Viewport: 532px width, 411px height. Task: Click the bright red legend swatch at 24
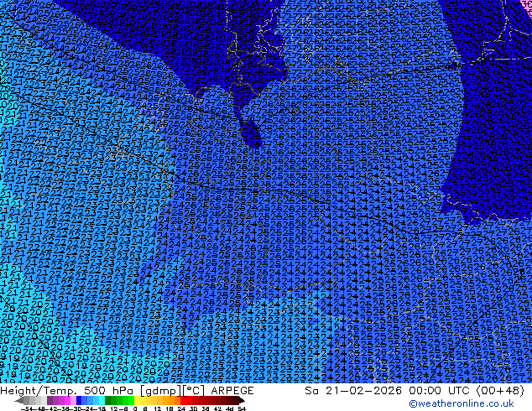[183, 400]
